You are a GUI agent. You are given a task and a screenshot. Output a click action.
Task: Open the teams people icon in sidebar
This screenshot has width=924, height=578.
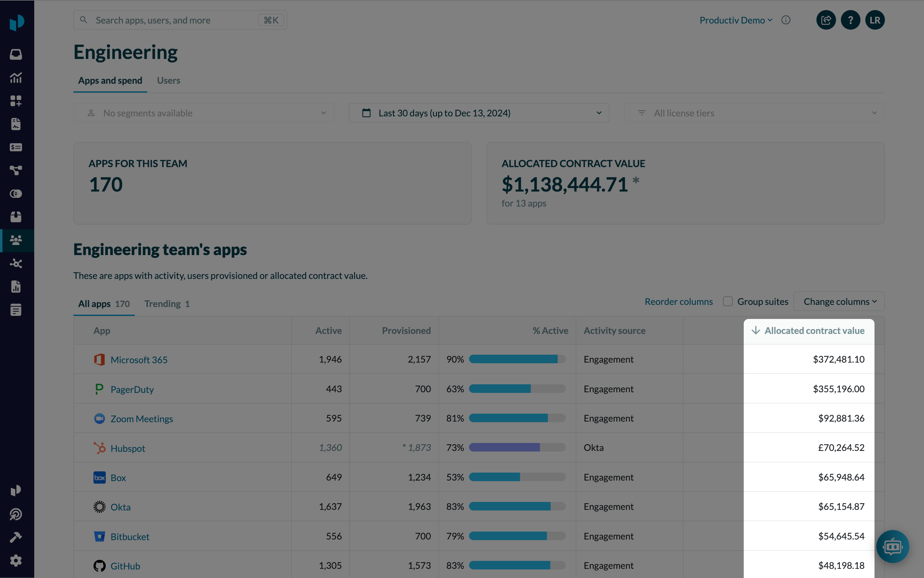(16, 240)
